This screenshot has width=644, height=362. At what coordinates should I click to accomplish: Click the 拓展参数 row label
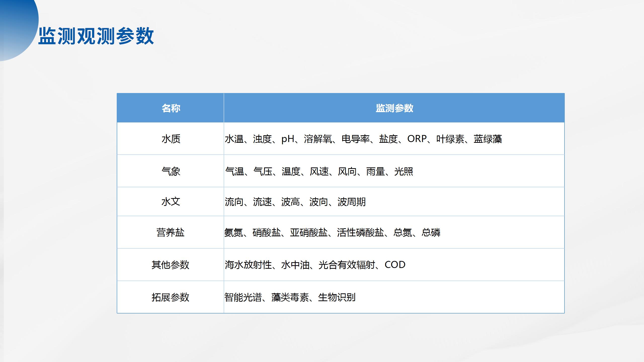[x=170, y=297]
